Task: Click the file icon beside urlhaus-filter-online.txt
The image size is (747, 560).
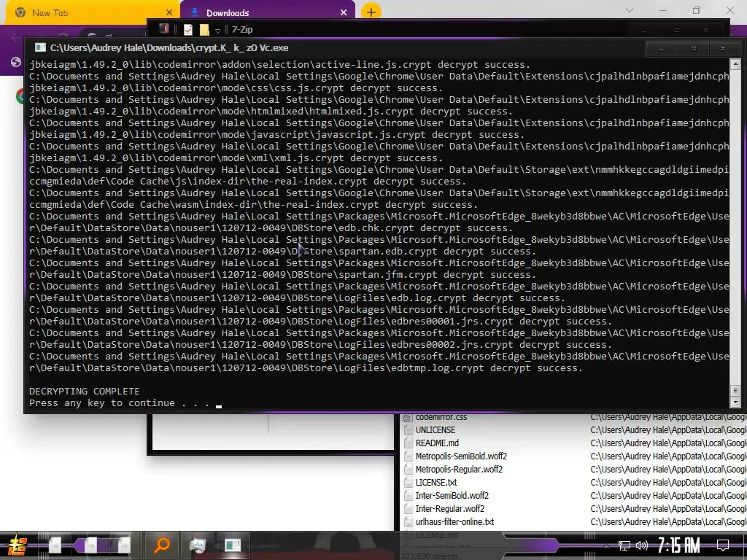Action: [408, 522]
